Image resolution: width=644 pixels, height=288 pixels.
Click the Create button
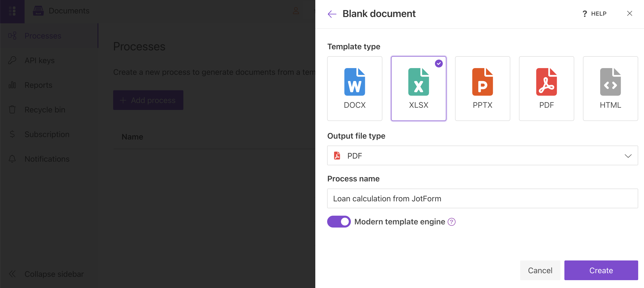click(x=601, y=270)
